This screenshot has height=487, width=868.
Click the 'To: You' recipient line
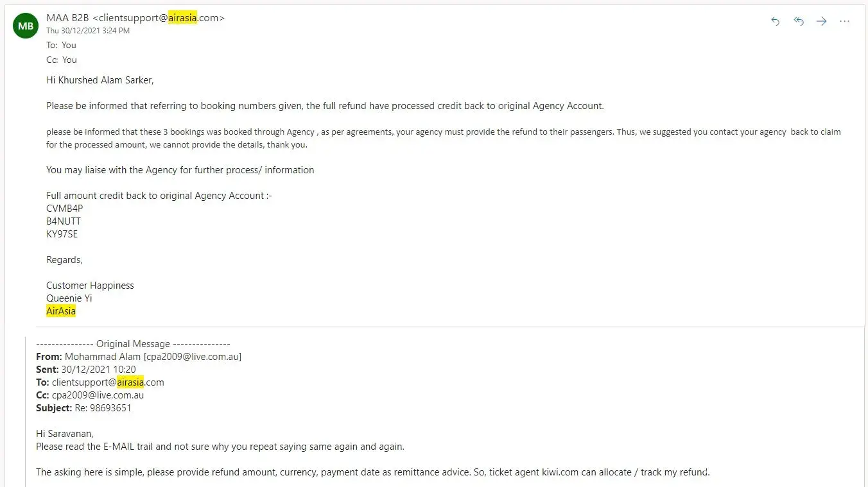coord(61,45)
